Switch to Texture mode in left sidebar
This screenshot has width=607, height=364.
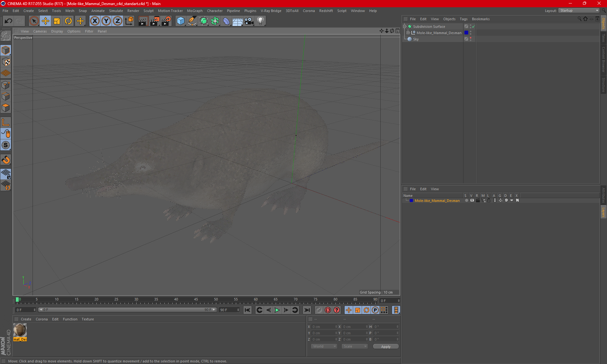(6, 62)
